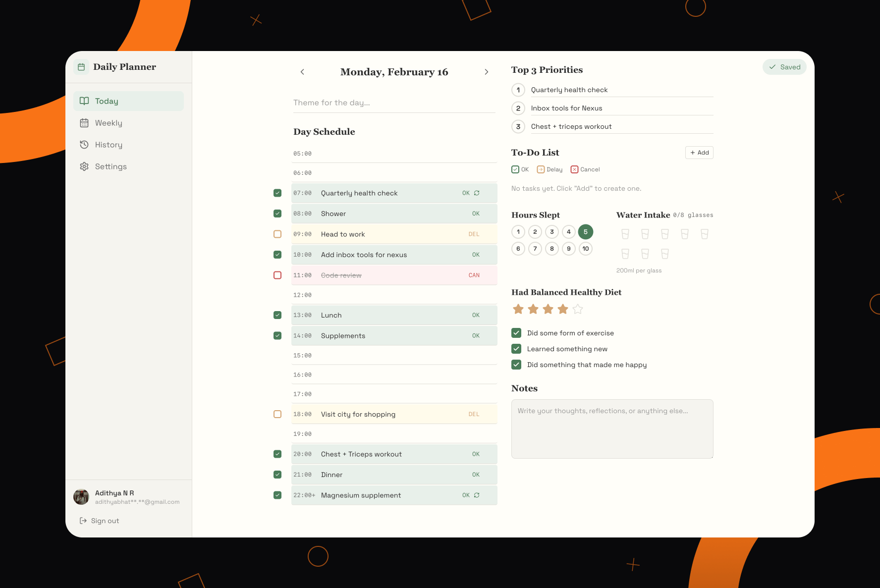Image resolution: width=880 pixels, height=588 pixels.
Task: Click the Shower schedule entry text
Action: tap(333, 214)
